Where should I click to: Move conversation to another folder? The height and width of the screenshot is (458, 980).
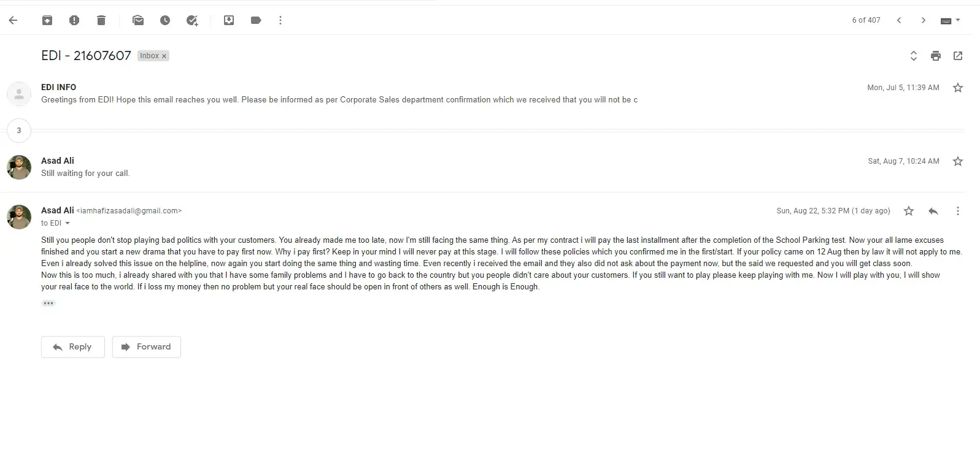click(x=229, y=20)
